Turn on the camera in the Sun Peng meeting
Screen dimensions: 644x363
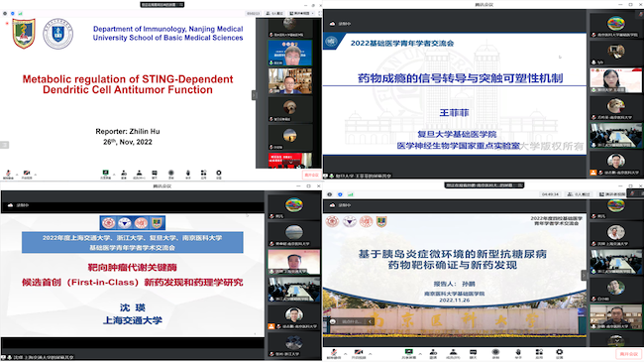[358, 353]
